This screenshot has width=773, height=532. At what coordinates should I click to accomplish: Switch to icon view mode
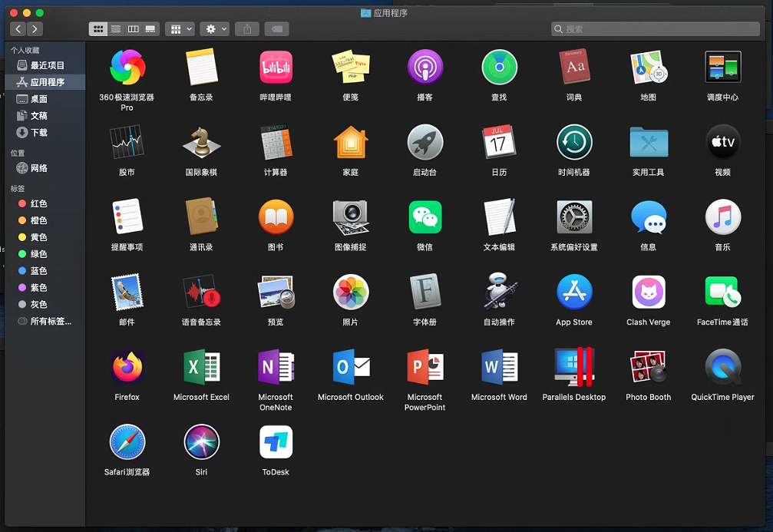click(x=98, y=29)
